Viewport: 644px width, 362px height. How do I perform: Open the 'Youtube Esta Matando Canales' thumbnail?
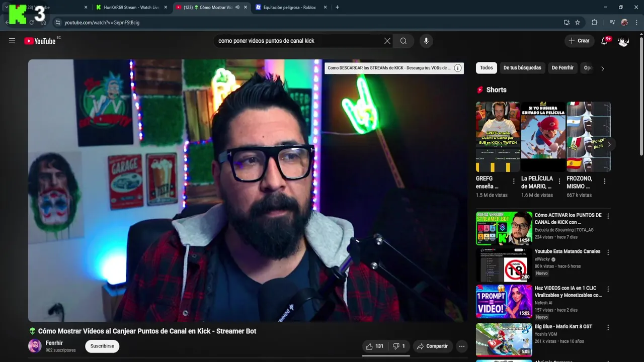[504, 264]
